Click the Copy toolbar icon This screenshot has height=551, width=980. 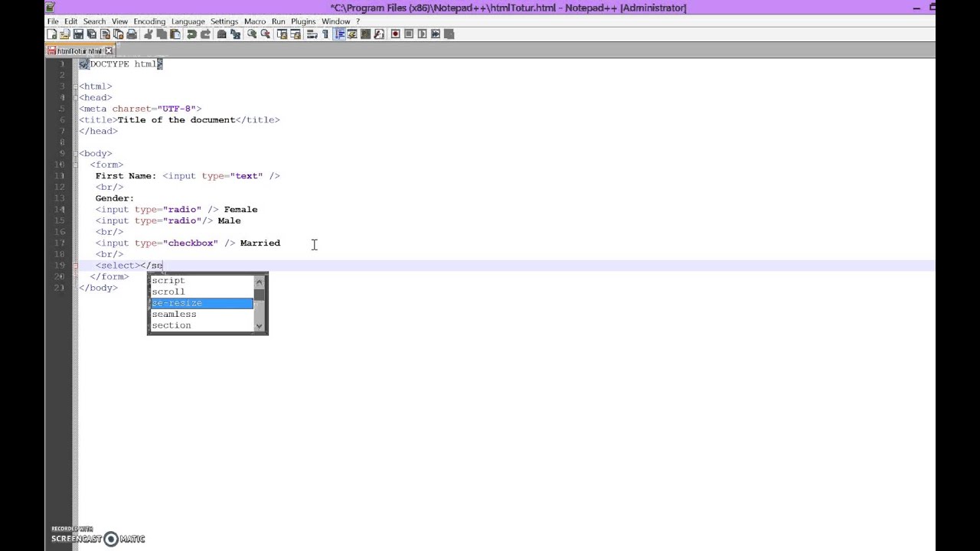coord(162,34)
